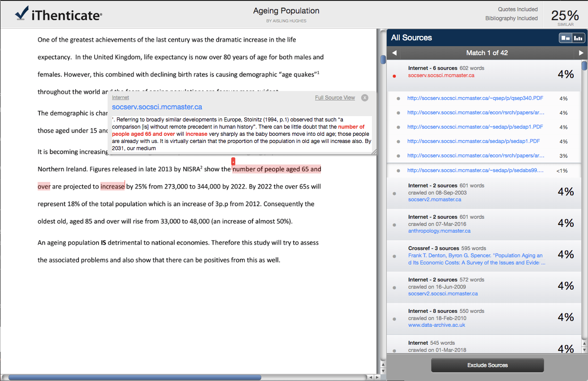The image size is (588, 381).
Task: Click 'Match 1 of 42' text
Action: click(x=487, y=53)
